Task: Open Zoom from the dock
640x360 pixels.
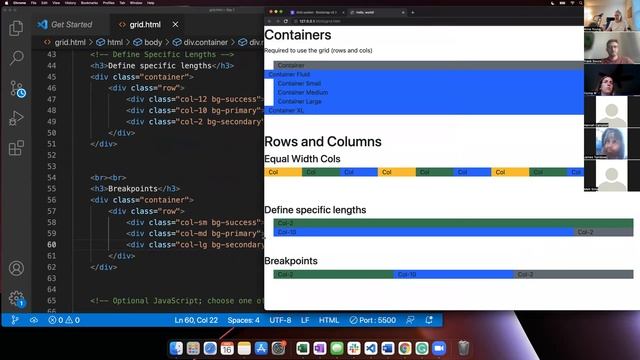Action: tap(439, 348)
